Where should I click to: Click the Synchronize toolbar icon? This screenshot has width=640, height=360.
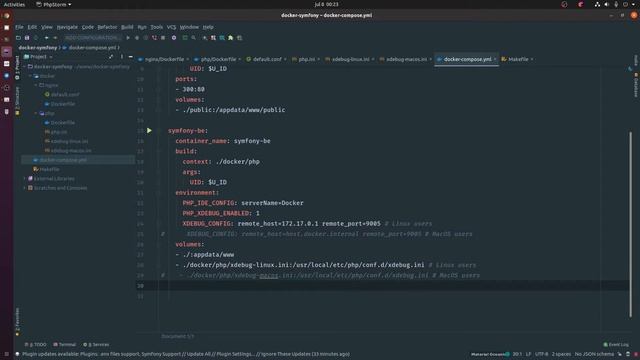pos(36,38)
